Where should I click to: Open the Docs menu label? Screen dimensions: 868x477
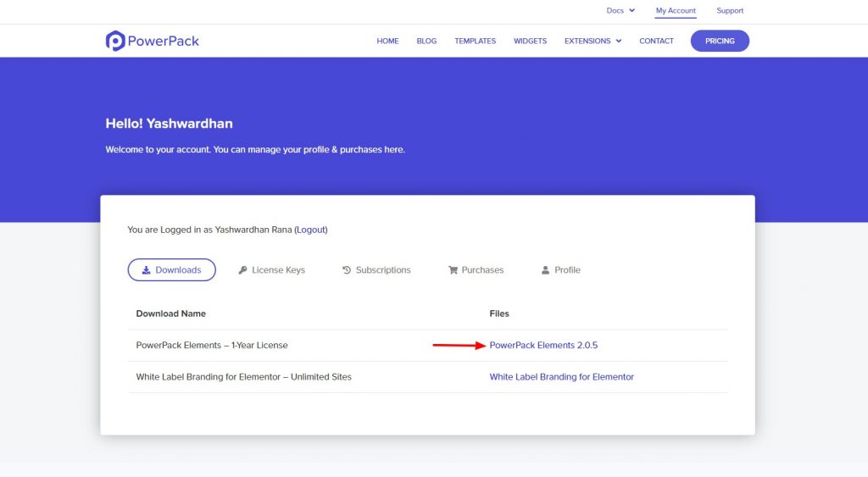(615, 10)
